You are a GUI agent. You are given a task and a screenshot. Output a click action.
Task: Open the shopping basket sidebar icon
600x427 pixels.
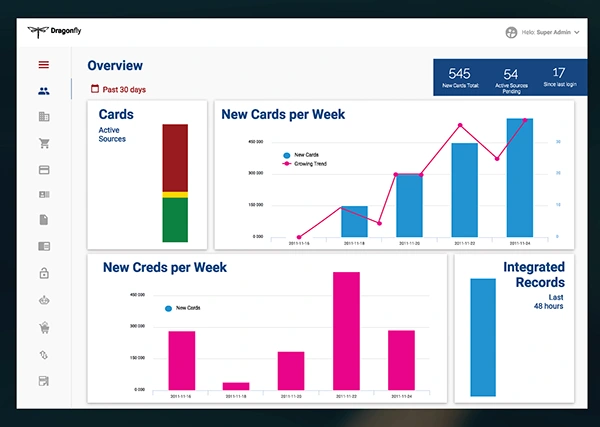pyautogui.click(x=44, y=328)
